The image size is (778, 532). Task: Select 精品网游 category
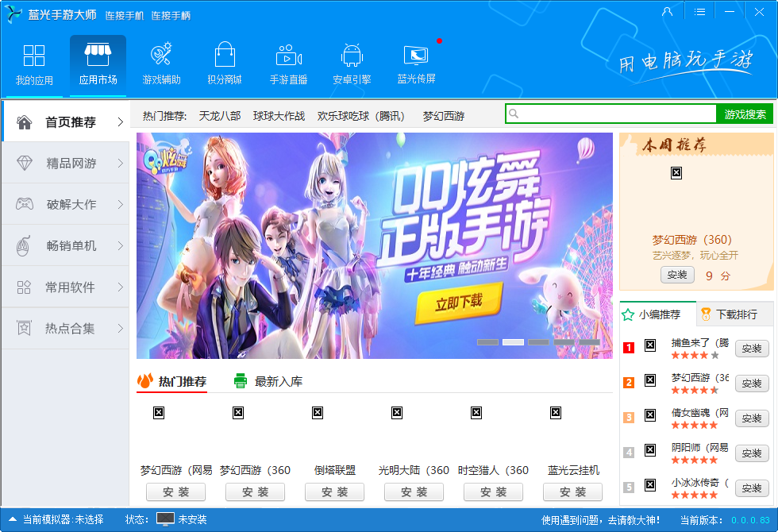click(65, 163)
